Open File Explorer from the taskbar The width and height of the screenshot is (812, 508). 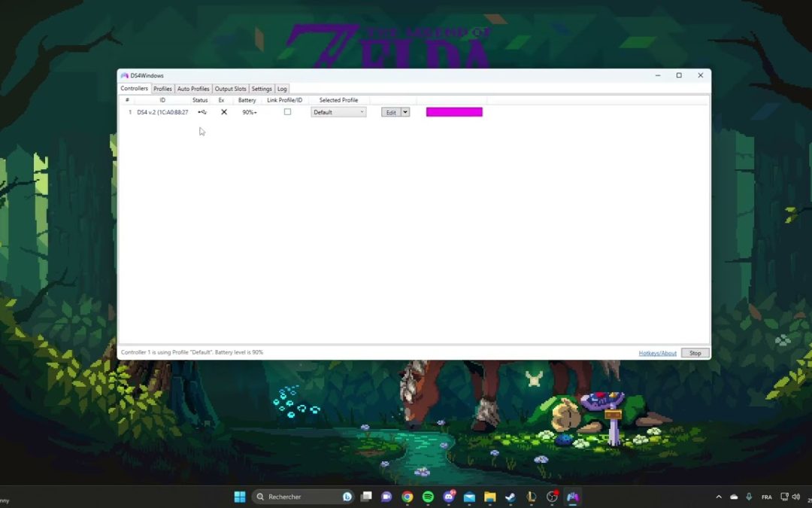(490, 497)
